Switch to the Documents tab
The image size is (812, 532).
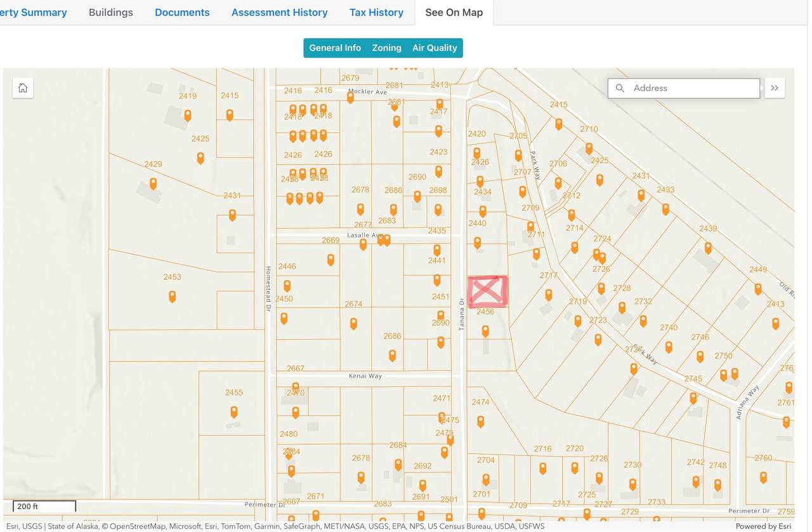point(182,13)
